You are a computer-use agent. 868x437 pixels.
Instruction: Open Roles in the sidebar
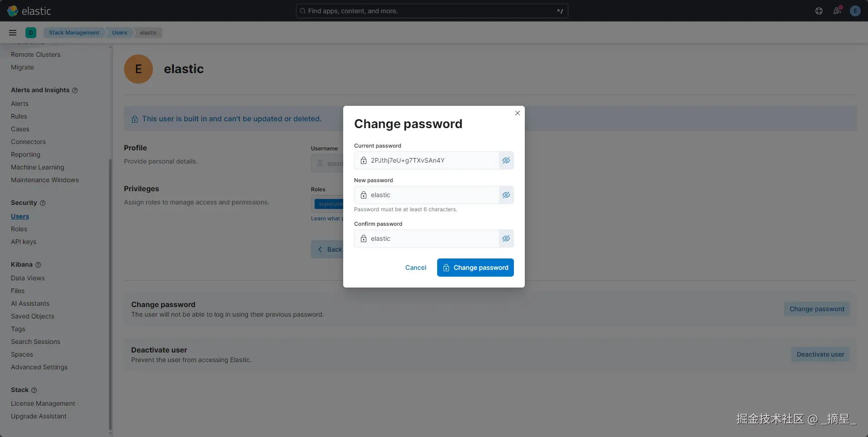[19, 229]
